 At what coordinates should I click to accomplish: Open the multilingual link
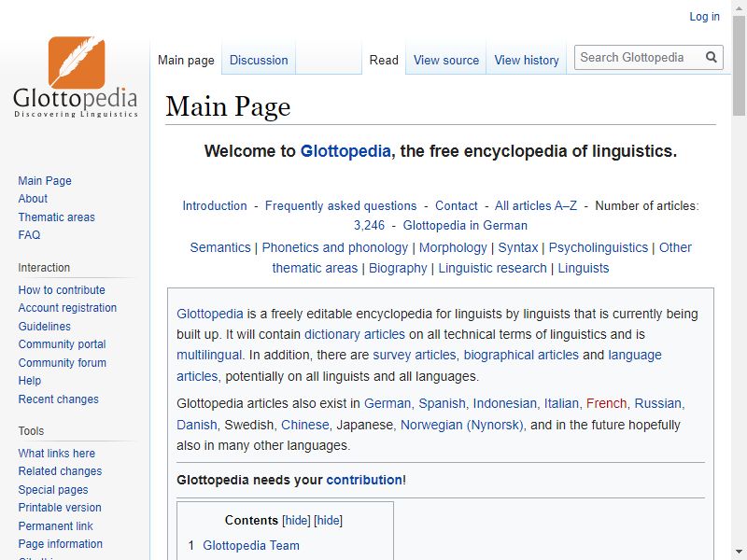(209, 356)
